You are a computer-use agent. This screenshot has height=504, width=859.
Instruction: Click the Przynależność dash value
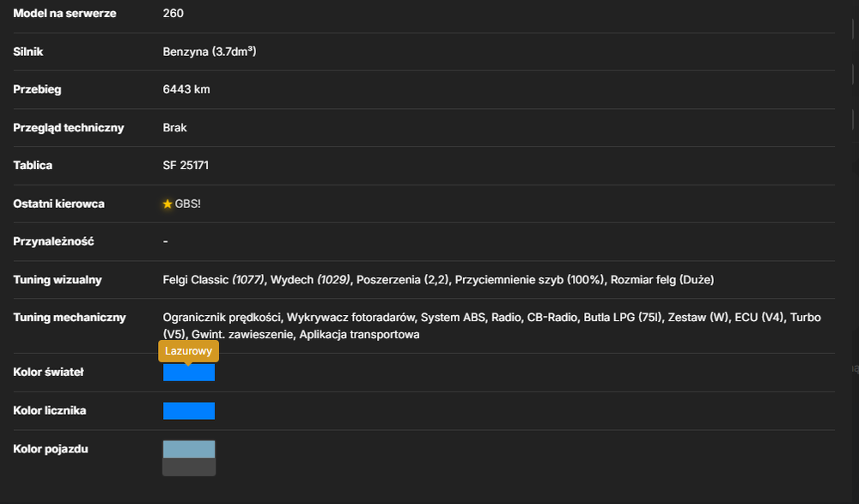coord(166,241)
